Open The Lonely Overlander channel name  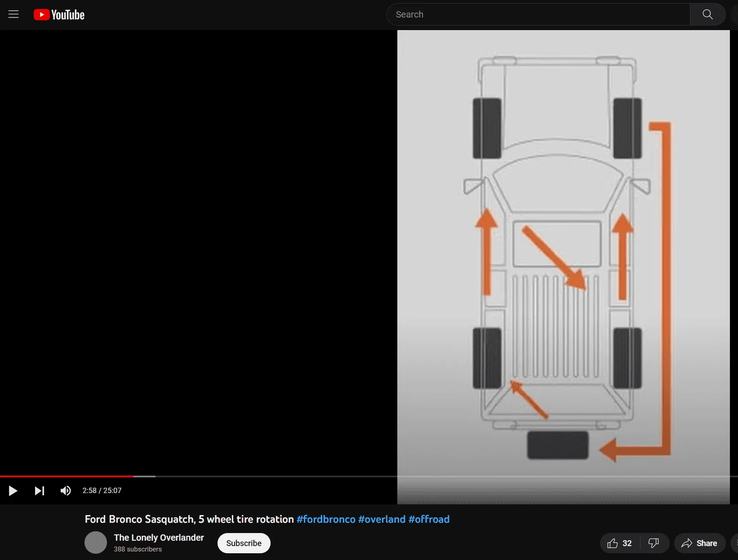coord(159,538)
